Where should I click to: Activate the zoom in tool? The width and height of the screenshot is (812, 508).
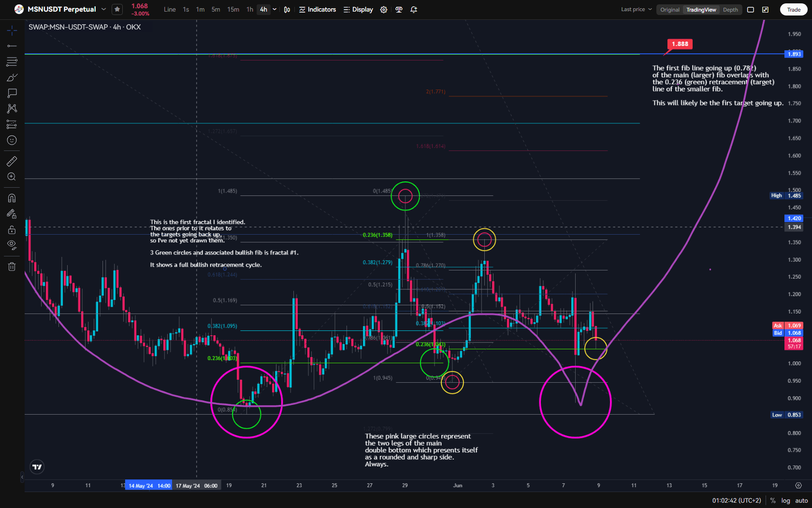point(12,177)
